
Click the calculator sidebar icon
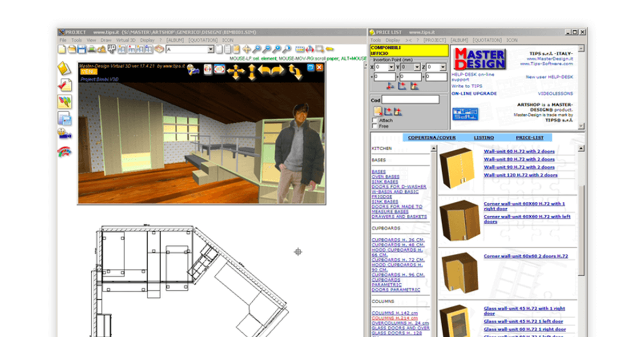coord(64,118)
